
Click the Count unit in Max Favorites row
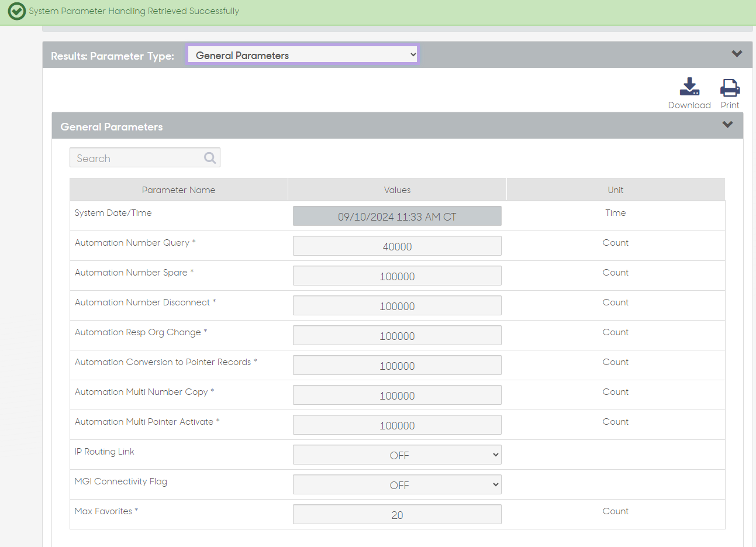(x=616, y=511)
